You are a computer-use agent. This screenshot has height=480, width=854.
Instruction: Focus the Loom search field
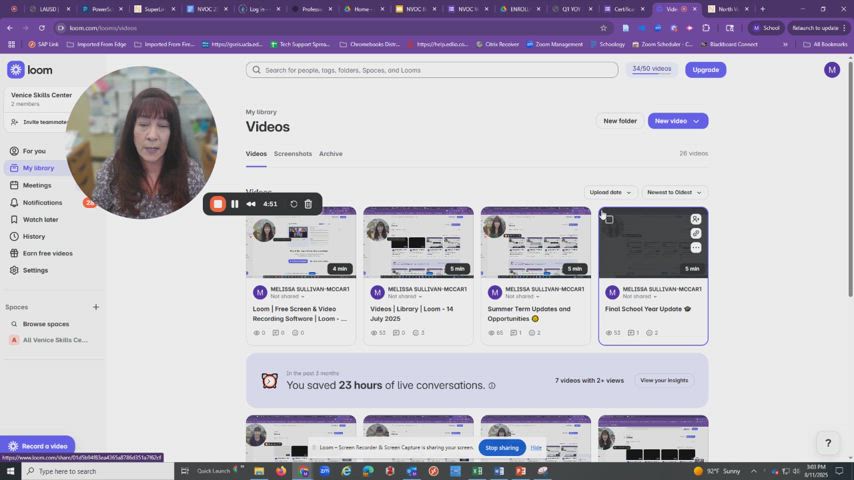[x=432, y=70]
